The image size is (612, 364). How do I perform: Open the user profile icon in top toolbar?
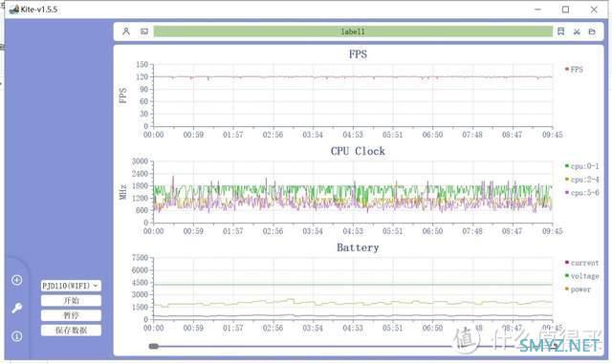pyautogui.click(x=126, y=32)
